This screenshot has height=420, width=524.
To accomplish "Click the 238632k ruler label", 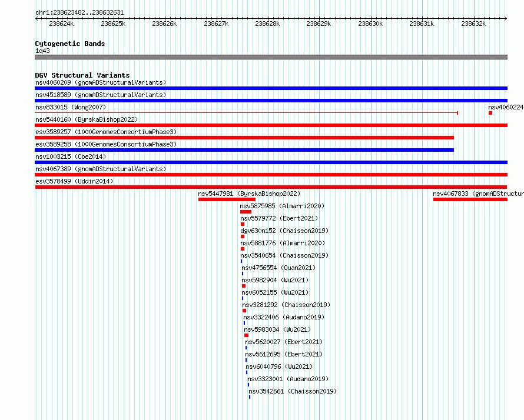I will [x=473, y=24].
